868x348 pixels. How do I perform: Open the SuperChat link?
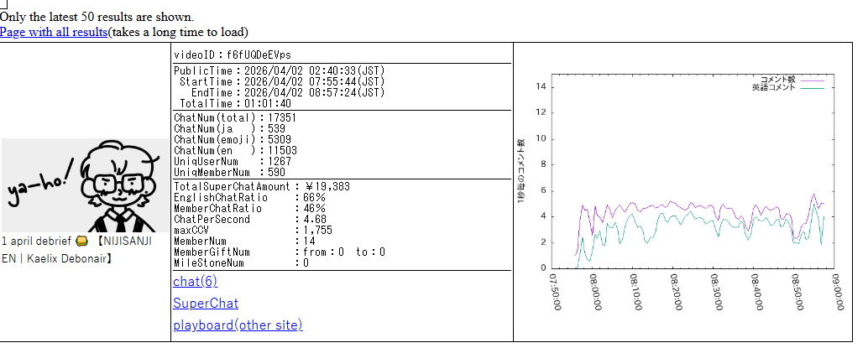(206, 304)
